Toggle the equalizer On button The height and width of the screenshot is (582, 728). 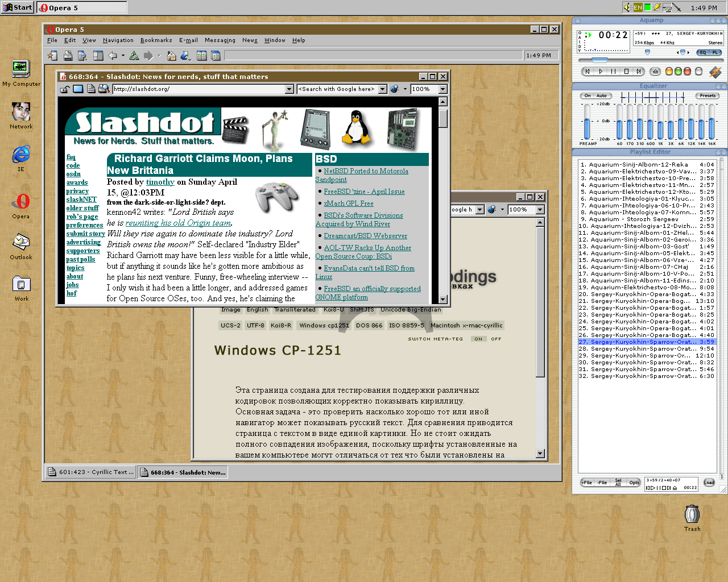coord(588,95)
